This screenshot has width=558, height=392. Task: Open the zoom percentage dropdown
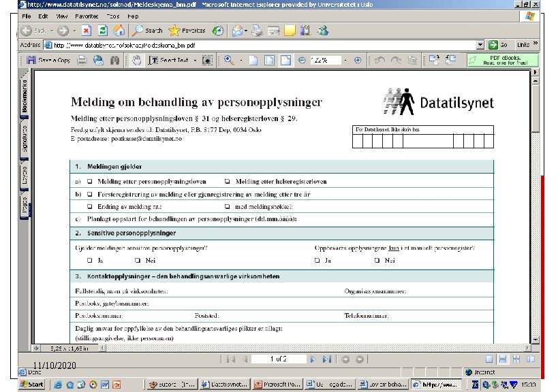pyautogui.click(x=345, y=61)
